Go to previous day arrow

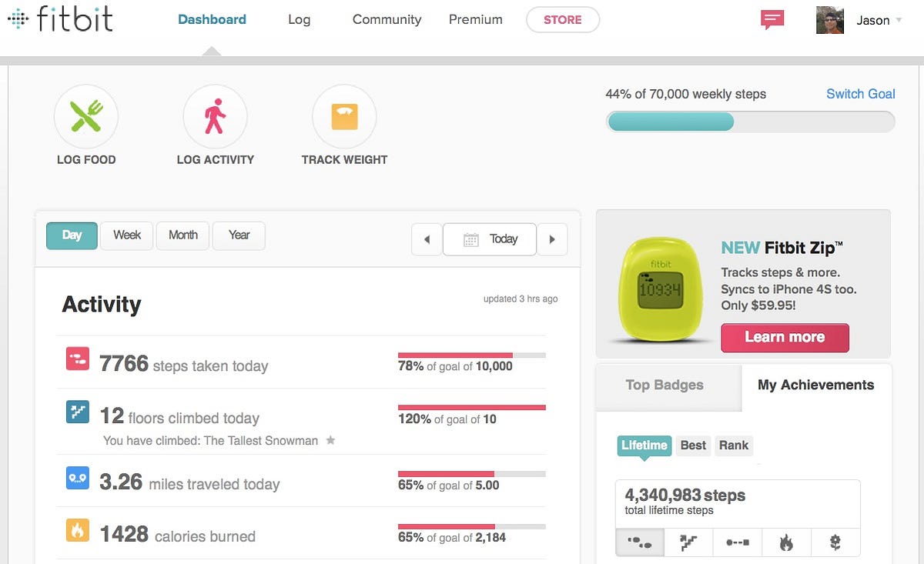tap(427, 239)
